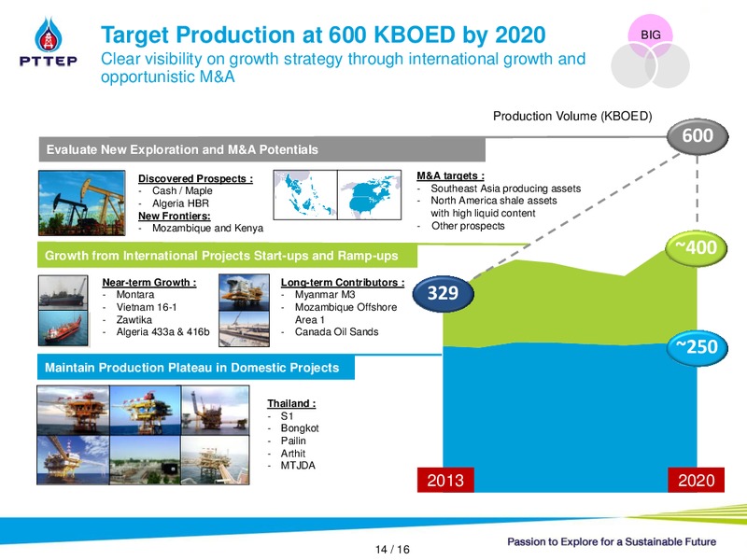
Task: Select the pink BIG circle
Action: point(650,35)
